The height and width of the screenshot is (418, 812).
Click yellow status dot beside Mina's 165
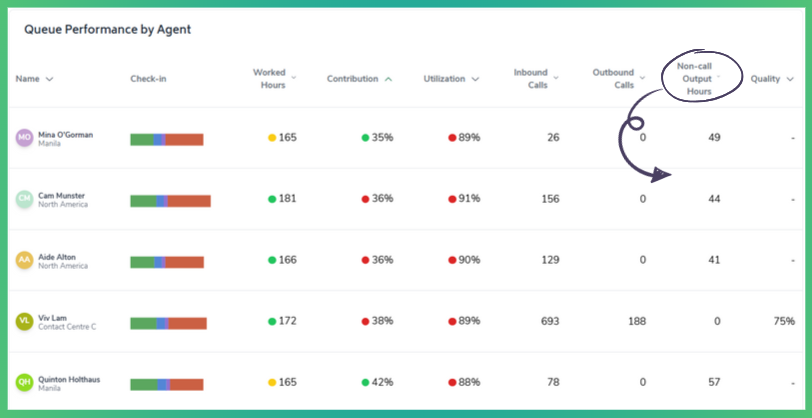click(272, 138)
